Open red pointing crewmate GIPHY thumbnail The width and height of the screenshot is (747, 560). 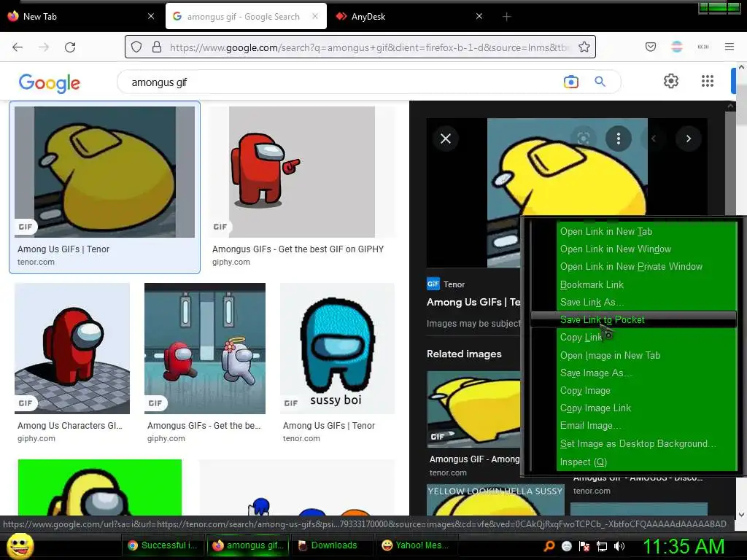302,172
